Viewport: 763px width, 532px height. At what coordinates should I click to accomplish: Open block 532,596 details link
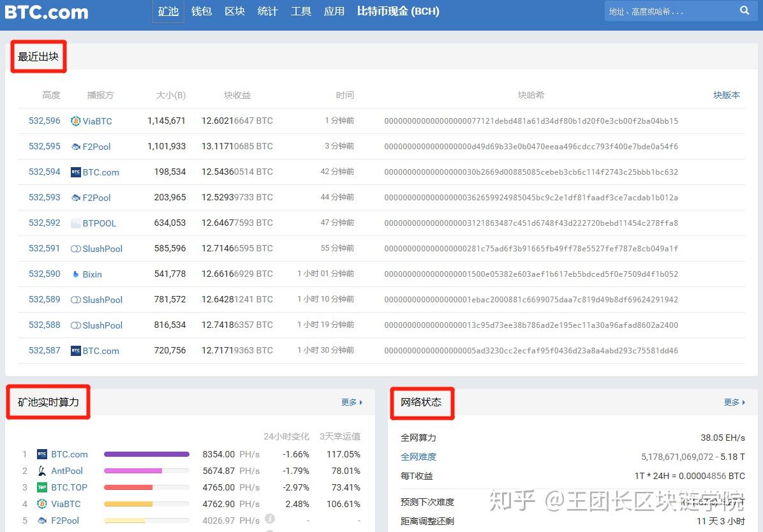tap(44, 121)
